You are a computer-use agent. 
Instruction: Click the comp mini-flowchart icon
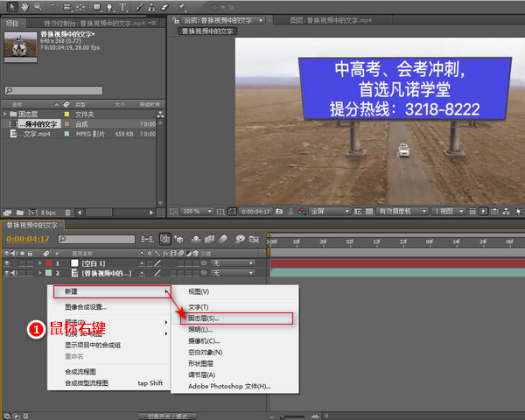pyautogui.click(x=147, y=239)
